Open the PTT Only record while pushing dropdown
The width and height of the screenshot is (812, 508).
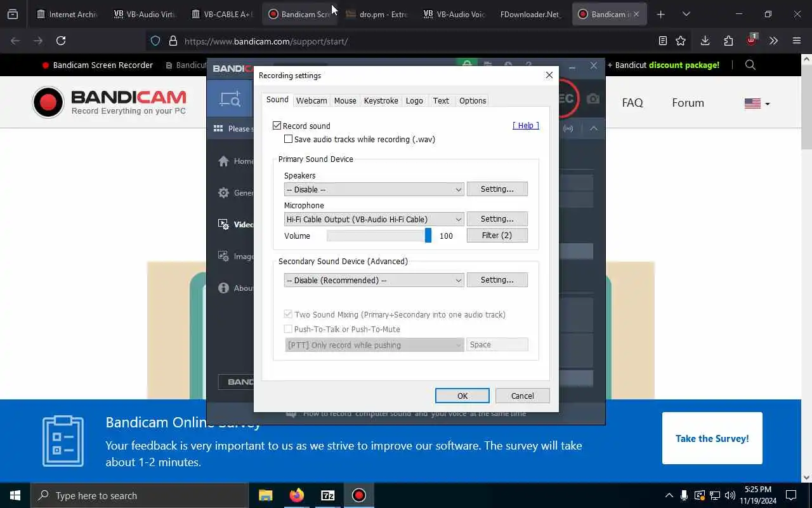(x=374, y=345)
